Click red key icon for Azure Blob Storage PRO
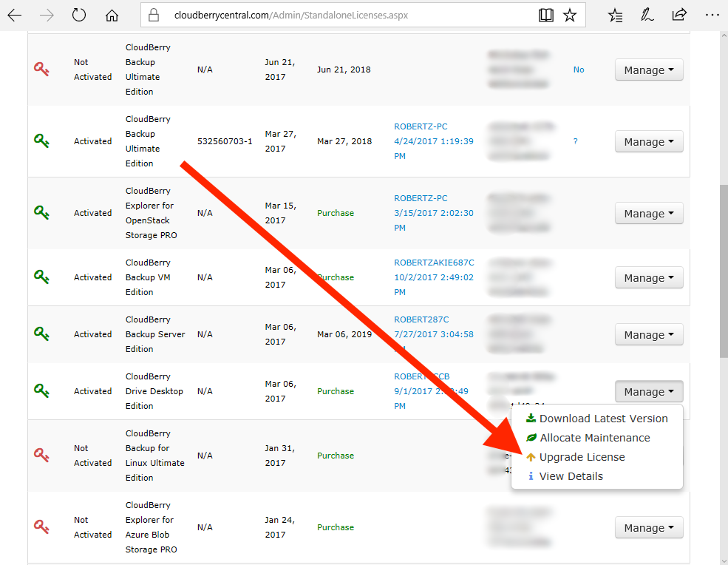Image resolution: width=728 pixels, height=565 pixels. (x=42, y=527)
